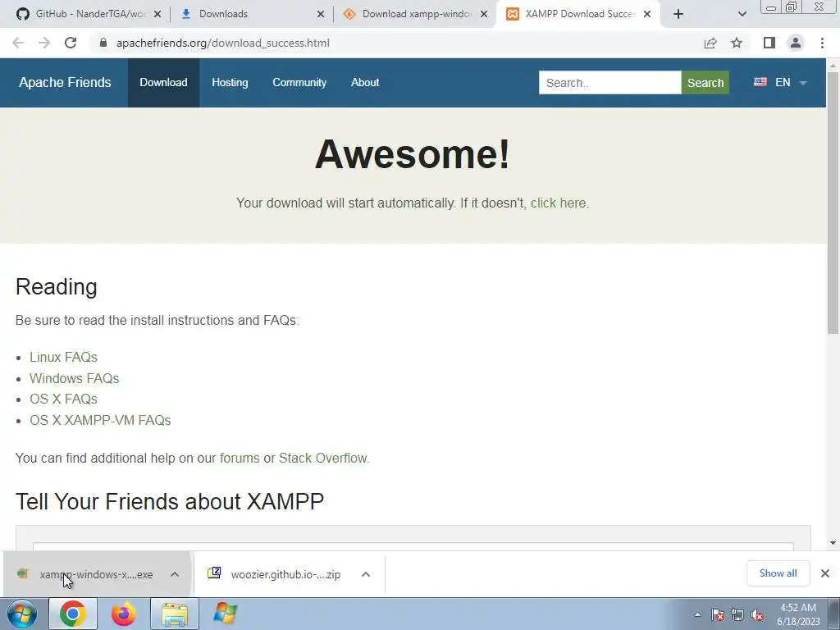This screenshot has width=840, height=630.
Task: Open the Windows Start menu
Action: click(22, 614)
